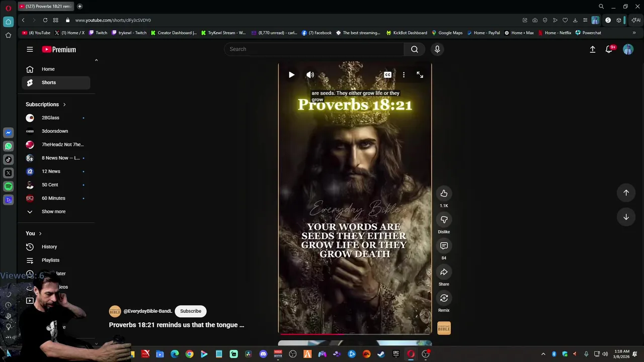This screenshot has height=362, width=644.
Task: Open Opera's tab search magnifier
Action: pyautogui.click(x=601, y=7)
